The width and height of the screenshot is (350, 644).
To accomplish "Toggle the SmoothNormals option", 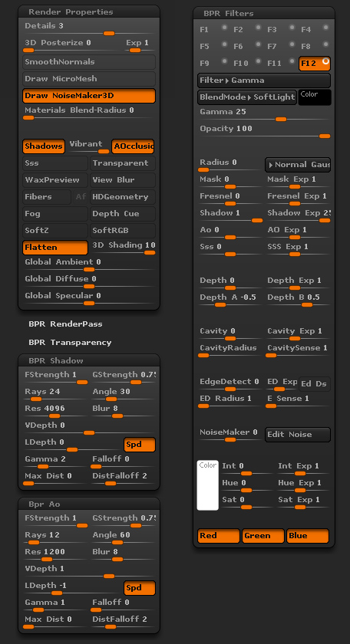I will (89, 62).
